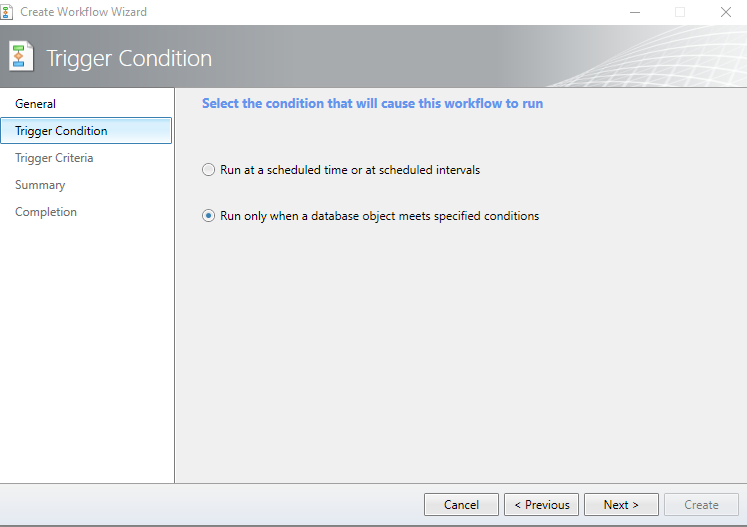This screenshot has width=747, height=527.
Task: Advance with the Next button
Action: [x=621, y=505]
